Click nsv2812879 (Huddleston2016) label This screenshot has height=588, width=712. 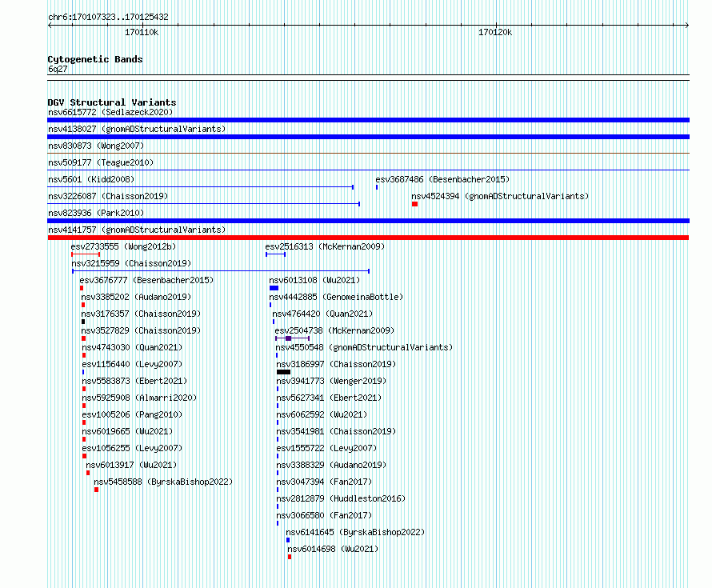341,498
